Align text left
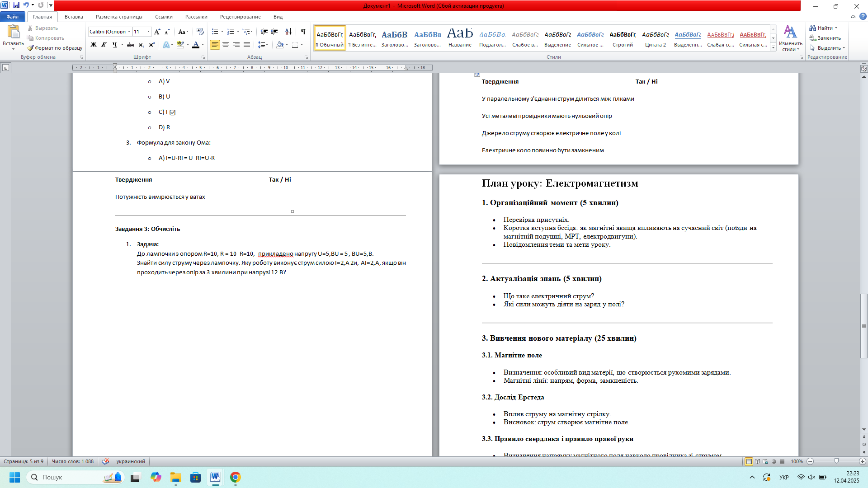The height and width of the screenshot is (488, 868). click(x=215, y=45)
